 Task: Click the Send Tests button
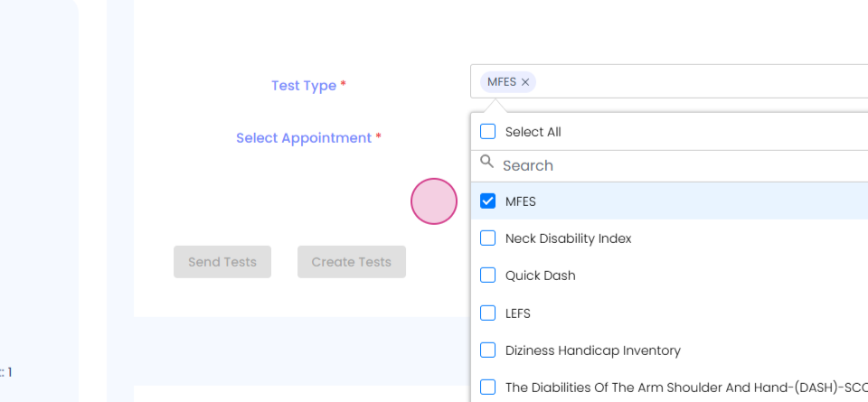222,262
